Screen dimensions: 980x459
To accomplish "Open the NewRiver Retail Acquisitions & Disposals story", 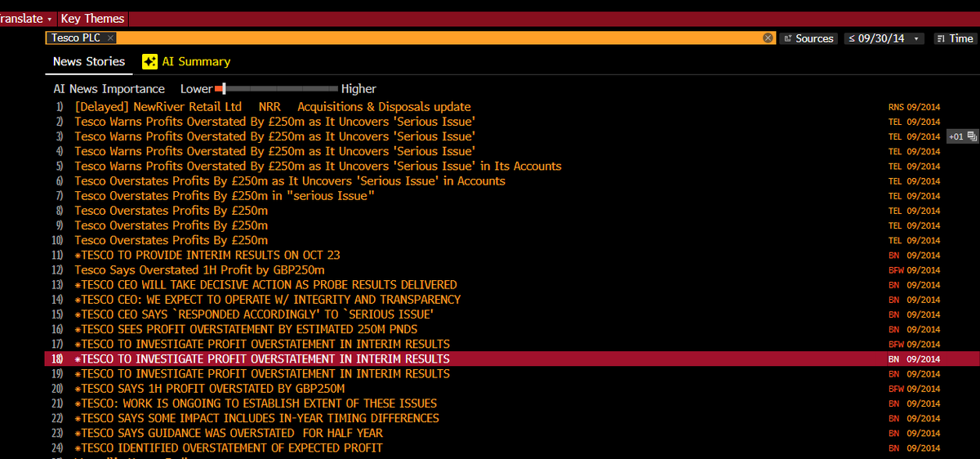I will point(273,107).
